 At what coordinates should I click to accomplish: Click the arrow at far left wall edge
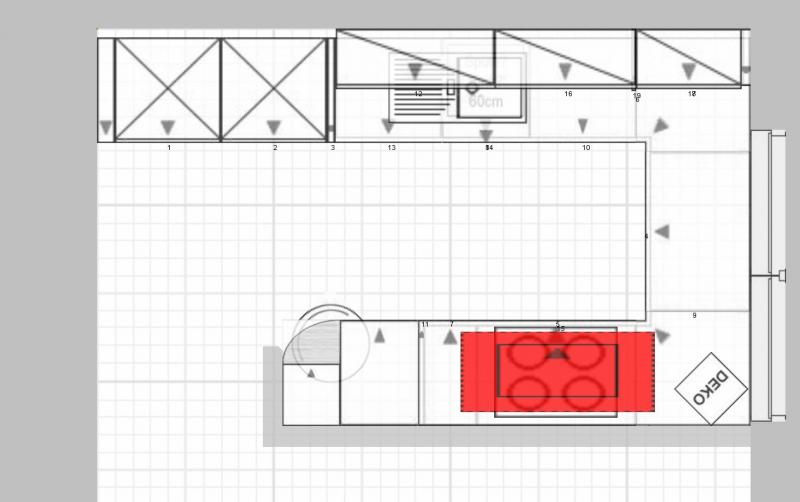(x=106, y=128)
